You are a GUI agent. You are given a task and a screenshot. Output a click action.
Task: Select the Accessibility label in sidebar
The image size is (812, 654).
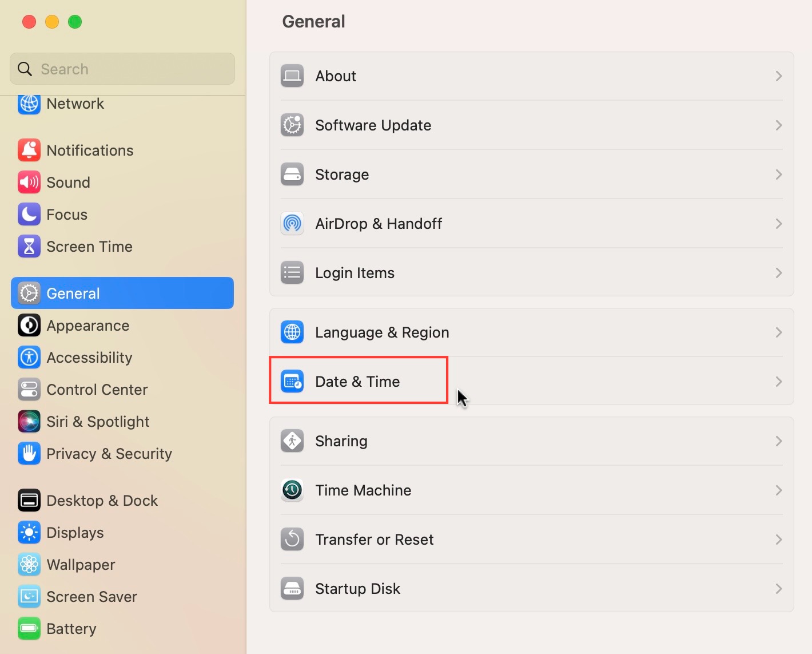point(89,358)
